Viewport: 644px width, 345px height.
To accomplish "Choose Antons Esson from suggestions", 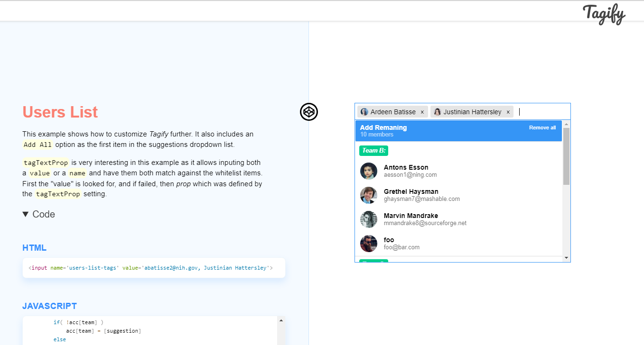I will point(458,171).
